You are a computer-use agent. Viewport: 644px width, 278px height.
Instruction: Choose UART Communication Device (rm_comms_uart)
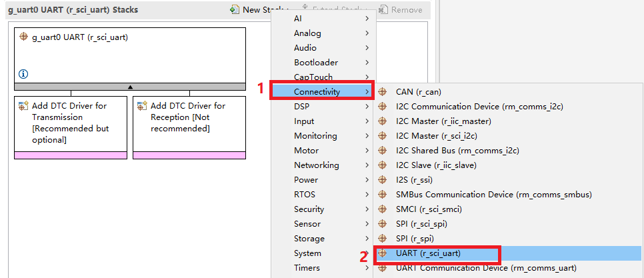508,268
